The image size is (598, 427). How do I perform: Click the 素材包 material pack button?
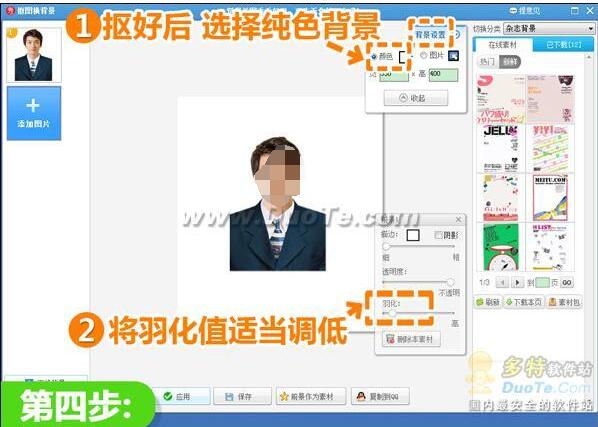(x=564, y=302)
